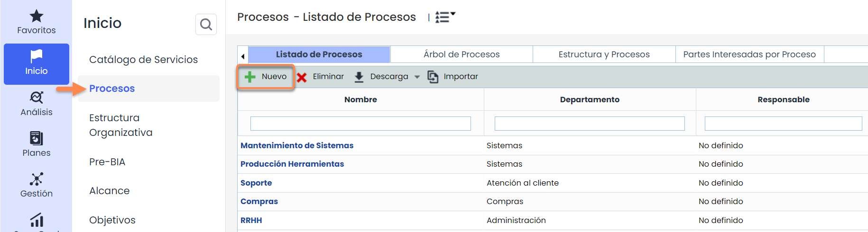Screen dimensions: 868x232
Task: Open the Gestión network icon
Action: coord(37,179)
